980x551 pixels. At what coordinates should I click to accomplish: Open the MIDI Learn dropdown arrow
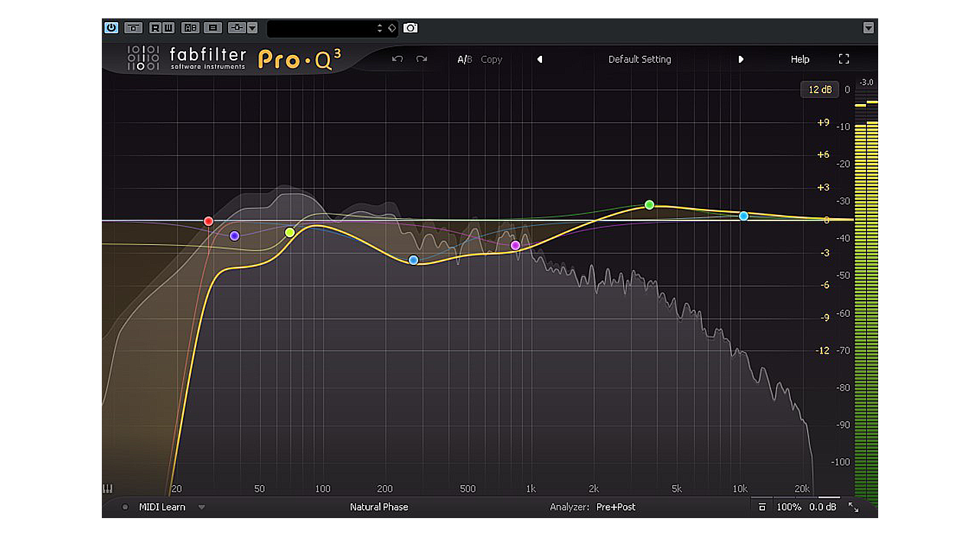click(x=202, y=507)
